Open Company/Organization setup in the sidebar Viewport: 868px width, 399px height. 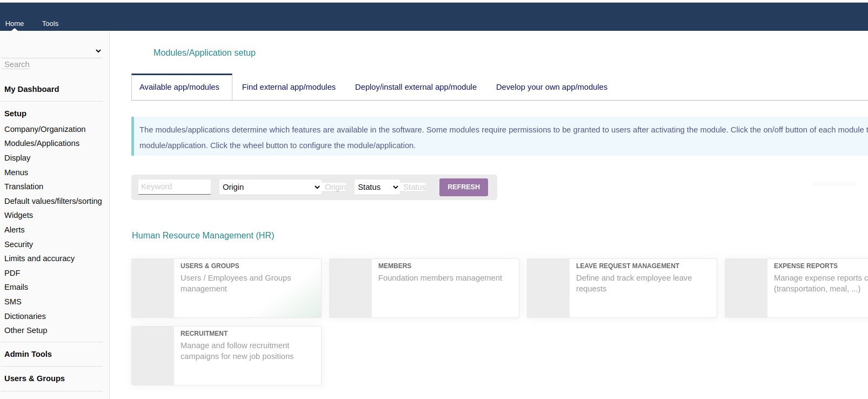tap(45, 129)
